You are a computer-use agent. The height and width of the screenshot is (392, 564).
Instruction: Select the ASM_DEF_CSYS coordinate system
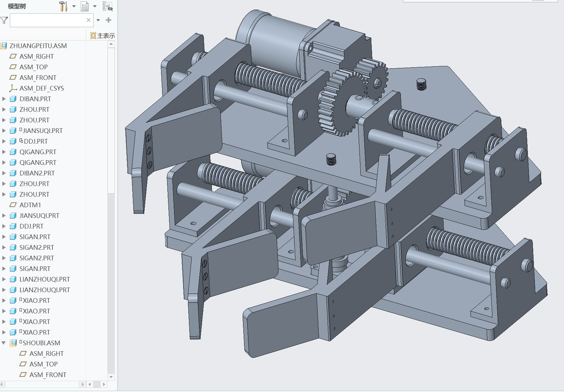[x=41, y=88]
